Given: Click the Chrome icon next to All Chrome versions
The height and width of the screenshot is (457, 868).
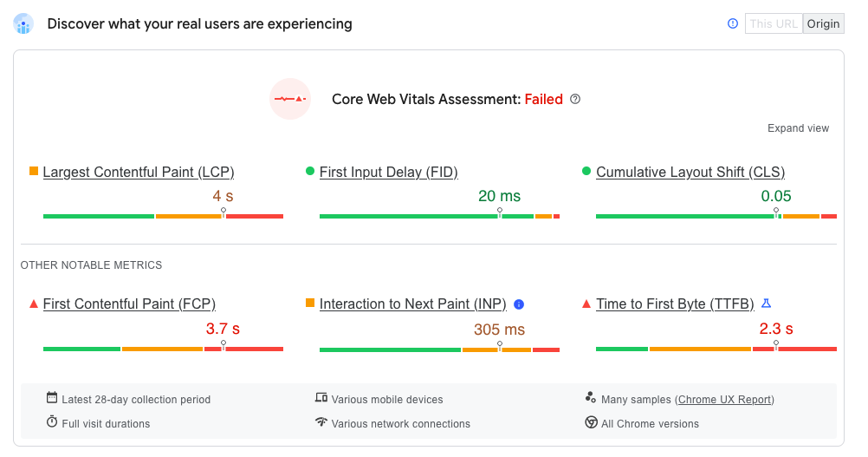Looking at the screenshot, I should pyautogui.click(x=591, y=422).
